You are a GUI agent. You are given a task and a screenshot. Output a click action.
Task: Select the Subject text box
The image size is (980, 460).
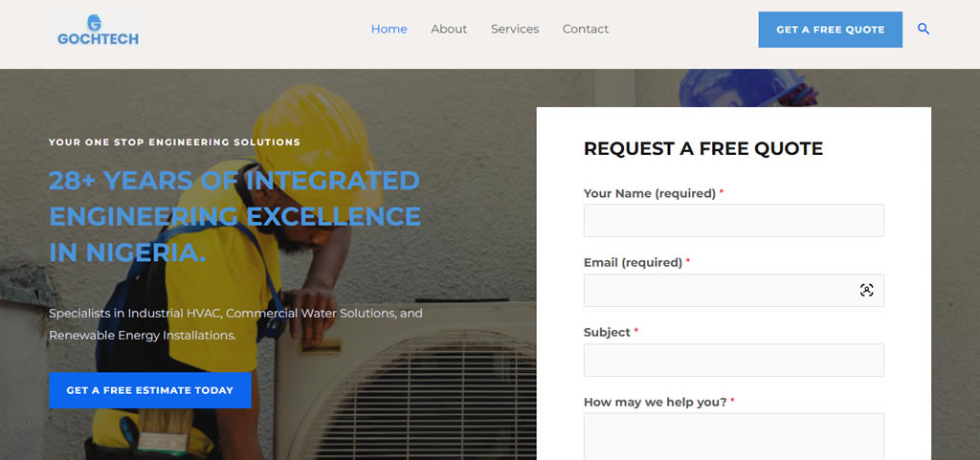point(733,361)
